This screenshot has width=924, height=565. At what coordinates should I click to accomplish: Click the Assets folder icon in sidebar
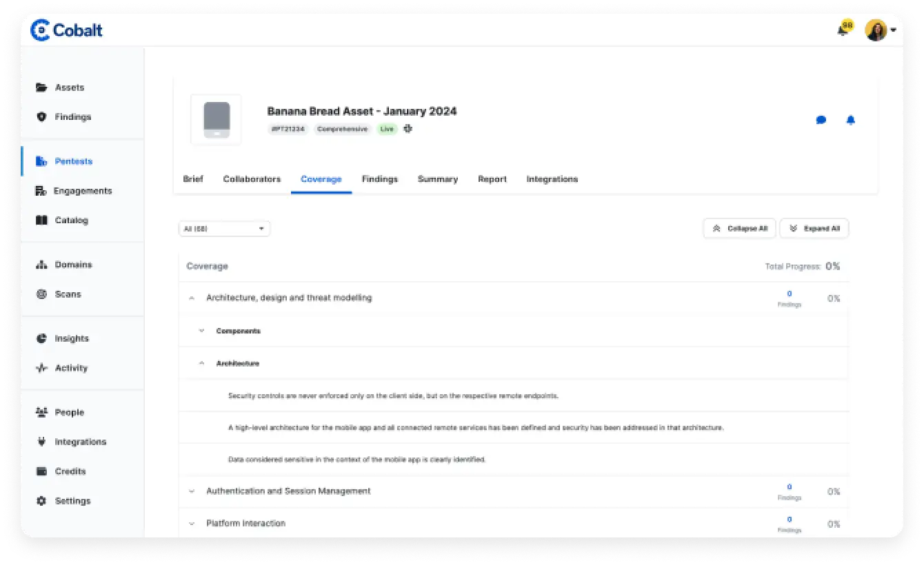tap(41, 88)
